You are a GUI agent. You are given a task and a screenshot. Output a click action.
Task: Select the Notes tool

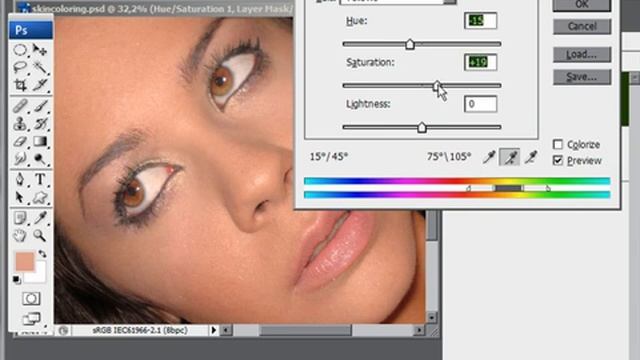pos(20,218)
